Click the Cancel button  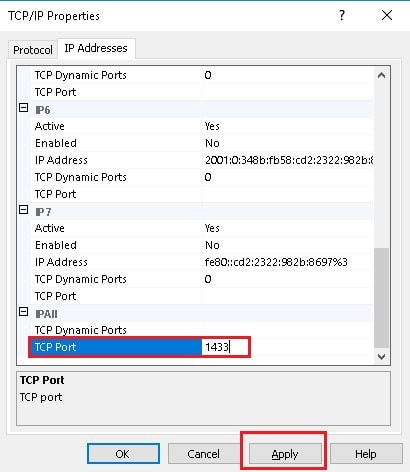coord(203,454)
